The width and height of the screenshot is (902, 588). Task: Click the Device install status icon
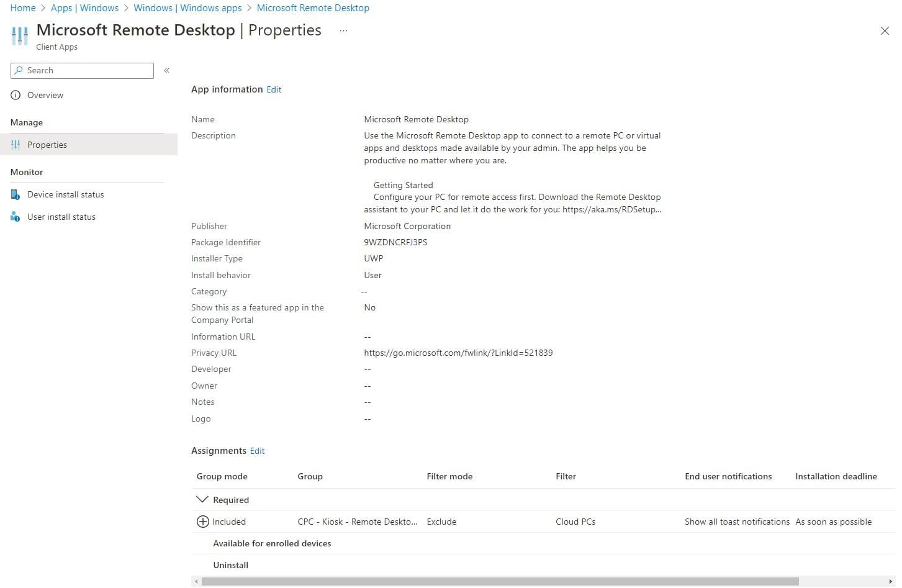click(x=16, y=194)
